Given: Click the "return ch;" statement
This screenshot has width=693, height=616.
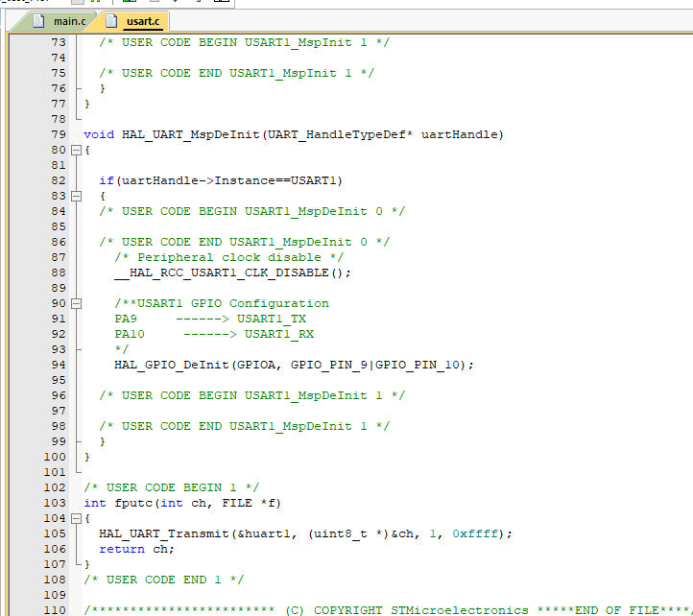Looking at the screenshot, I should tap(137, 549).
